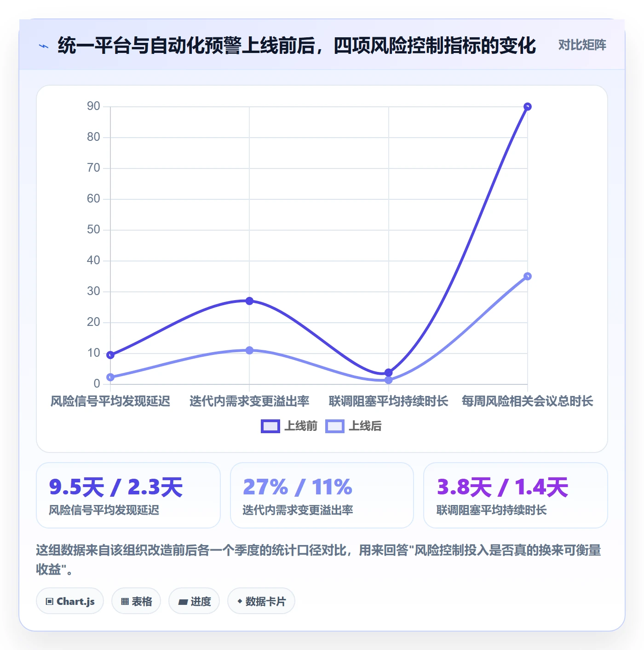Image resolution: width=644 pixels, height=650 pixels.
Task: Click the y-axis value 50
Action: 93,230
